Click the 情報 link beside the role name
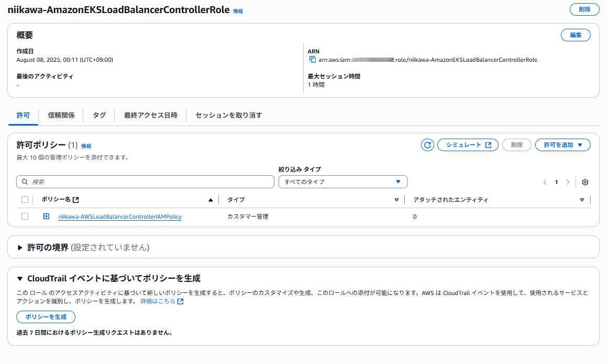The height and width of the screenshot is (364, 608). click(238, 11)
